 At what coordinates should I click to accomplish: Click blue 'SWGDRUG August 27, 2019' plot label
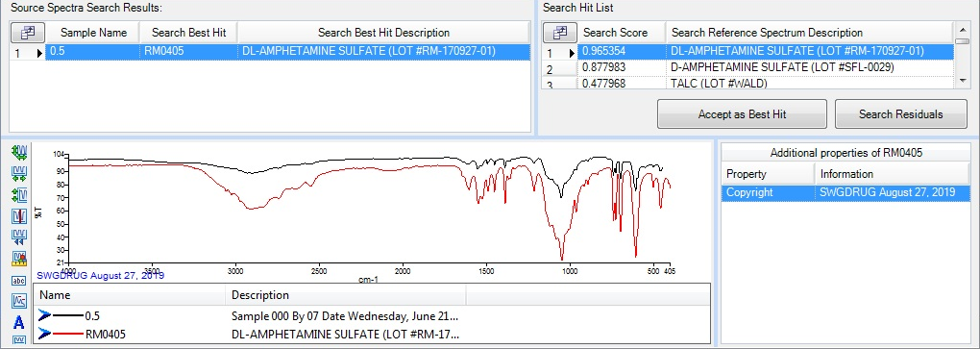(x=101, y=275)
